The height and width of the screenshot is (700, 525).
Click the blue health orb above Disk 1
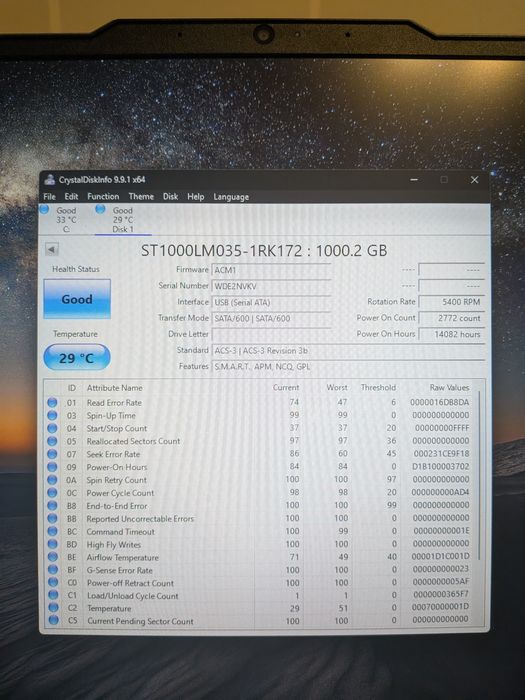point(100,208)
